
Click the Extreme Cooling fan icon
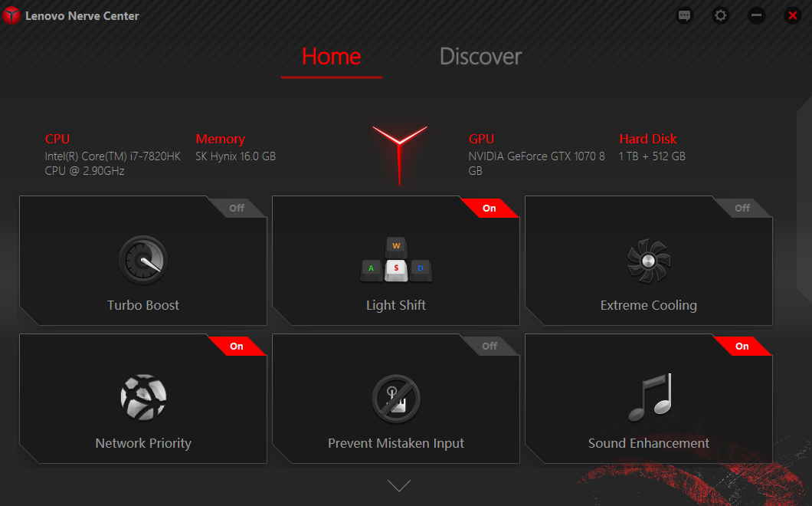(648, 261)
